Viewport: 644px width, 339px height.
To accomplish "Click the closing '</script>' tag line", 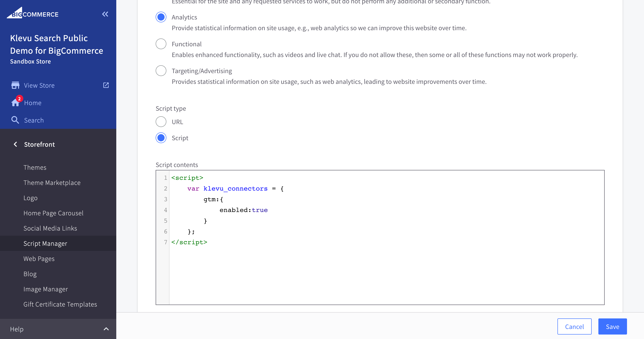I will point(189,242).
